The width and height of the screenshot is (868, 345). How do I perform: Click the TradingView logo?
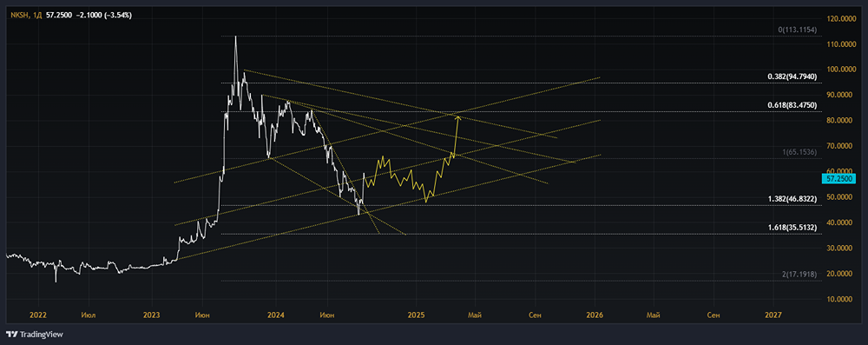(35, 335)
